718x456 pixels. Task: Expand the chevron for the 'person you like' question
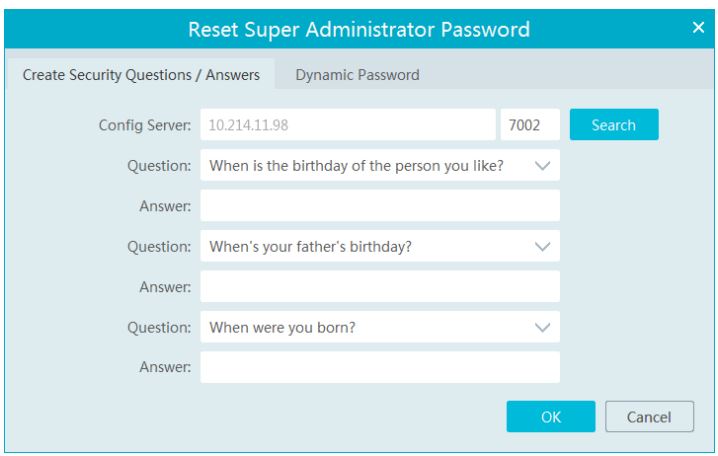click(542, 166)
